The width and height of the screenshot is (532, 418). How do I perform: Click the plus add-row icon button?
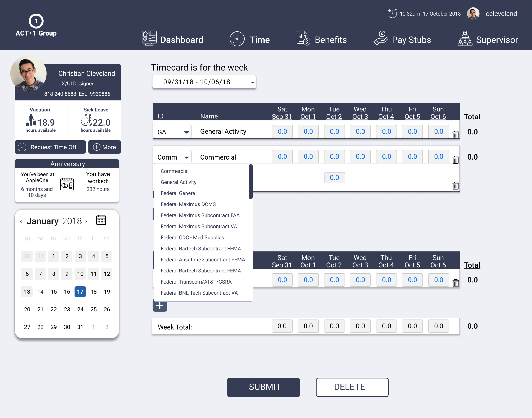click(x=160, y=305)
